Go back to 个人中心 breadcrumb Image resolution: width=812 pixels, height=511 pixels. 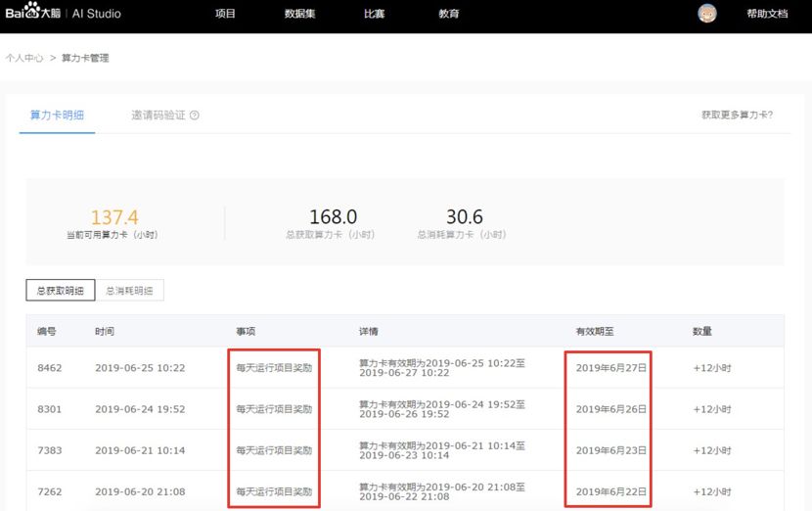24,58
